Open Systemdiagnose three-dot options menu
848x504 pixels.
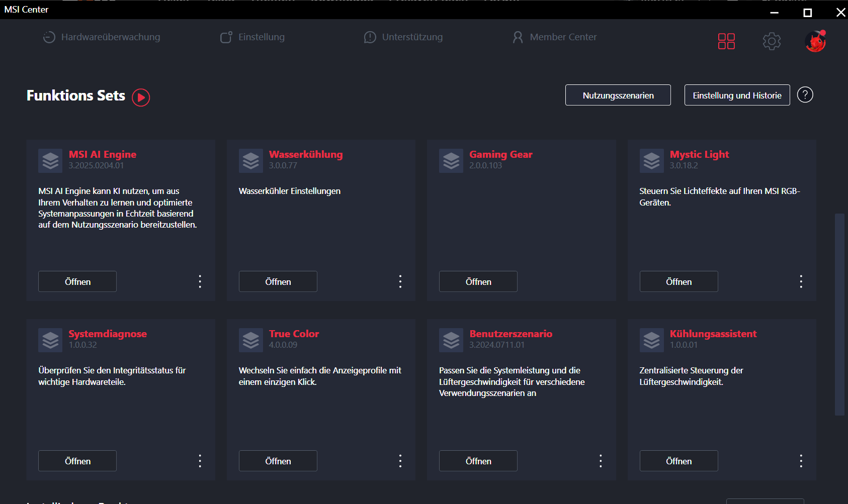200,461
